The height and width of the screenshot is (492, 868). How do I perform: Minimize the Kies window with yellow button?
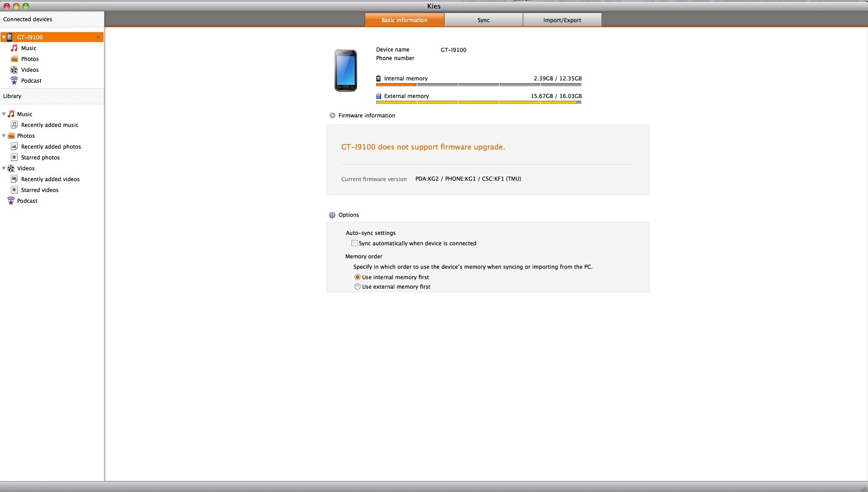coord(16,6)
